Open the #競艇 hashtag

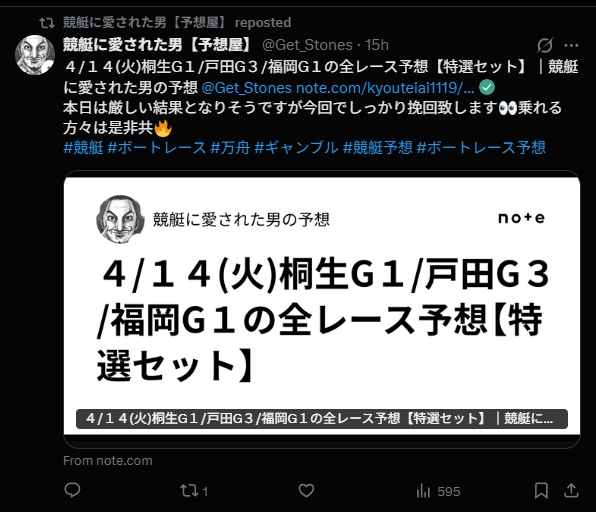coord(83,147)
